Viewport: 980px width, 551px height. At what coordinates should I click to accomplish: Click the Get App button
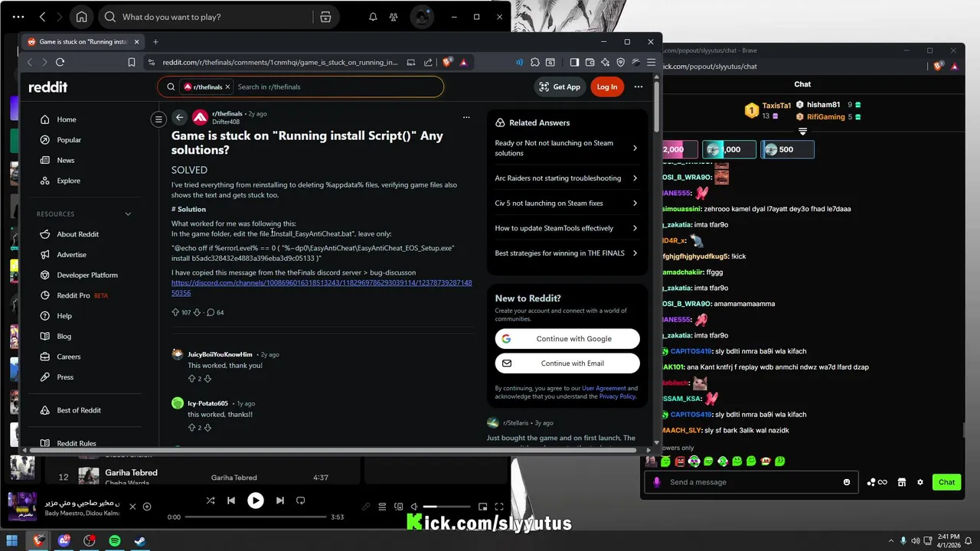coord(560,86)
